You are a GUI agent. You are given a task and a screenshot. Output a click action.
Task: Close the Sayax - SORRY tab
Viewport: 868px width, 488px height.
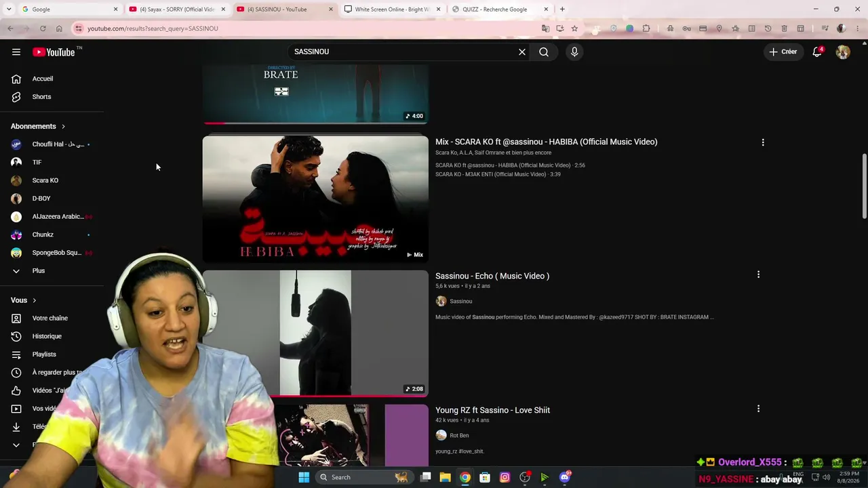(223, 9)
